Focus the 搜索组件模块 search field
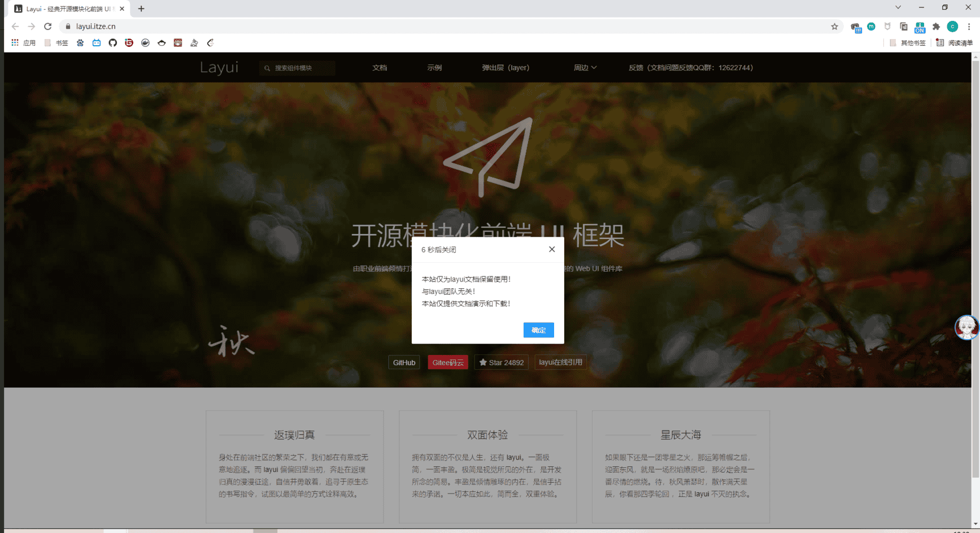 coord(302,68)
